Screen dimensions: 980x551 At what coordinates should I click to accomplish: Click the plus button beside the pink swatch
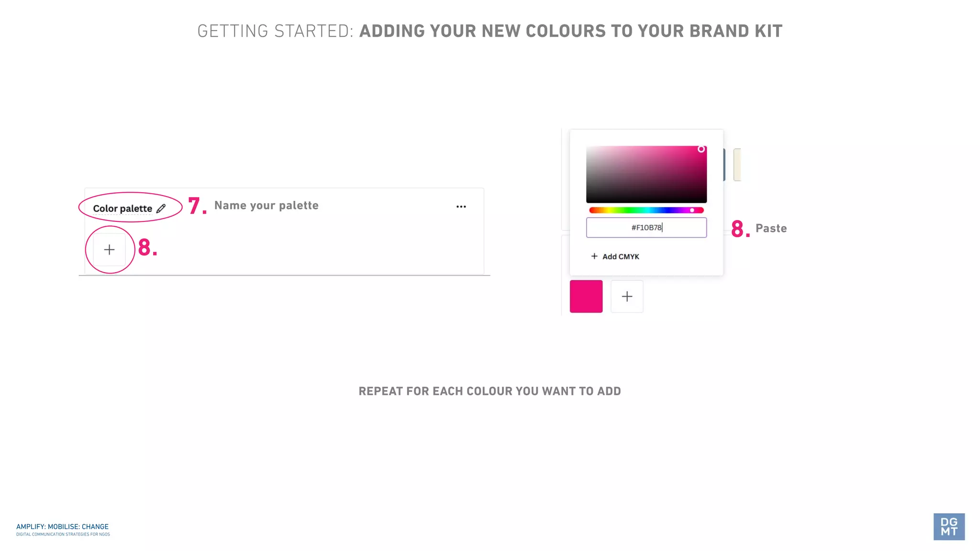pyautogui.click(x=627, y=297)
